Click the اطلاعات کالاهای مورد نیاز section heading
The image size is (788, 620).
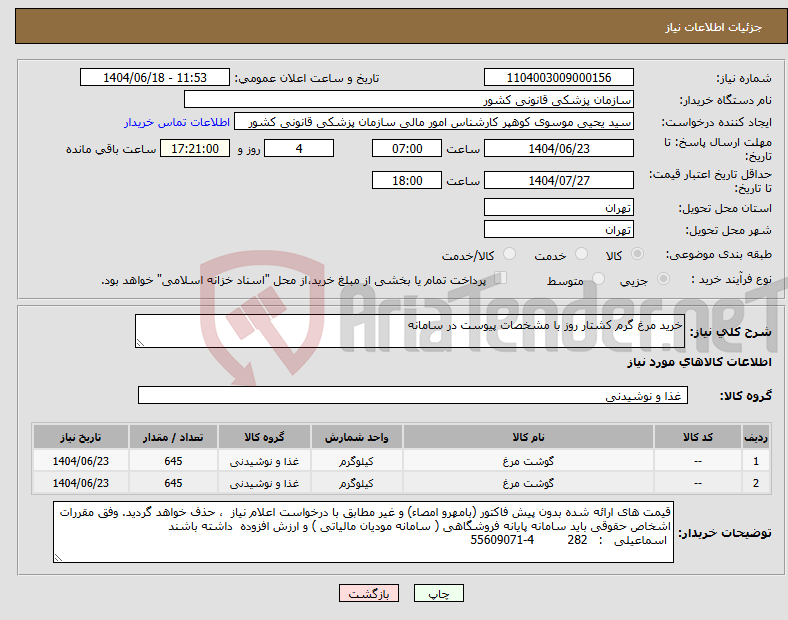point(699,362)
